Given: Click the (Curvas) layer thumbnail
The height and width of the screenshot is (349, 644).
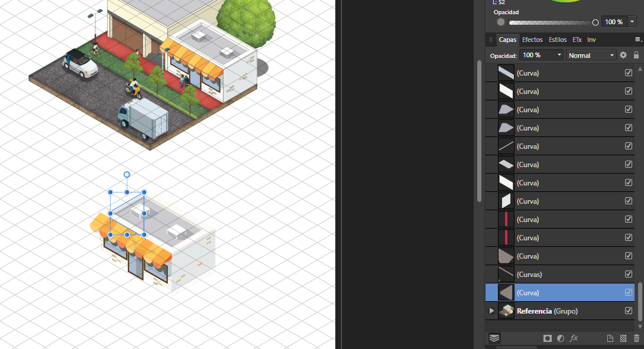Looking at the screenshot, I should click(x=506, y=275).
